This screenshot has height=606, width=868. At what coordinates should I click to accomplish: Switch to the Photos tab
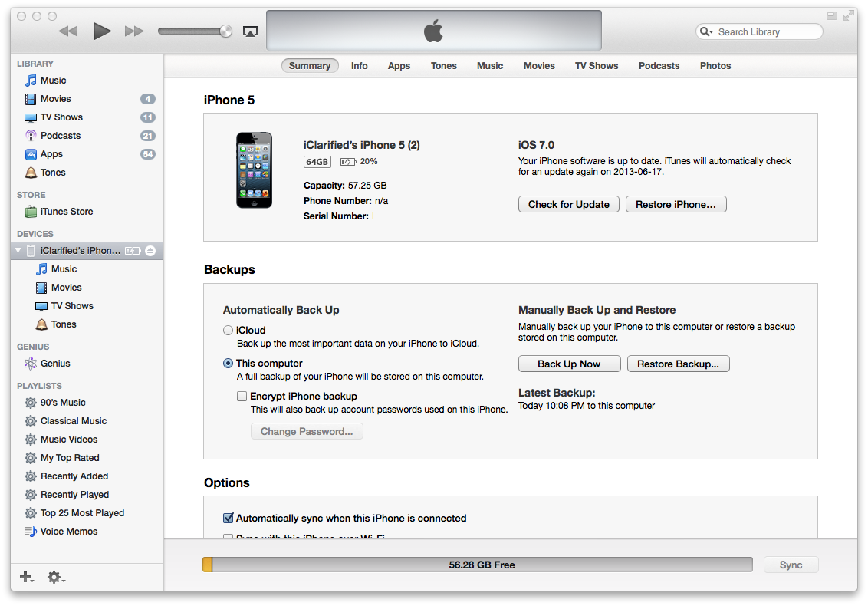tap(715, 66)
